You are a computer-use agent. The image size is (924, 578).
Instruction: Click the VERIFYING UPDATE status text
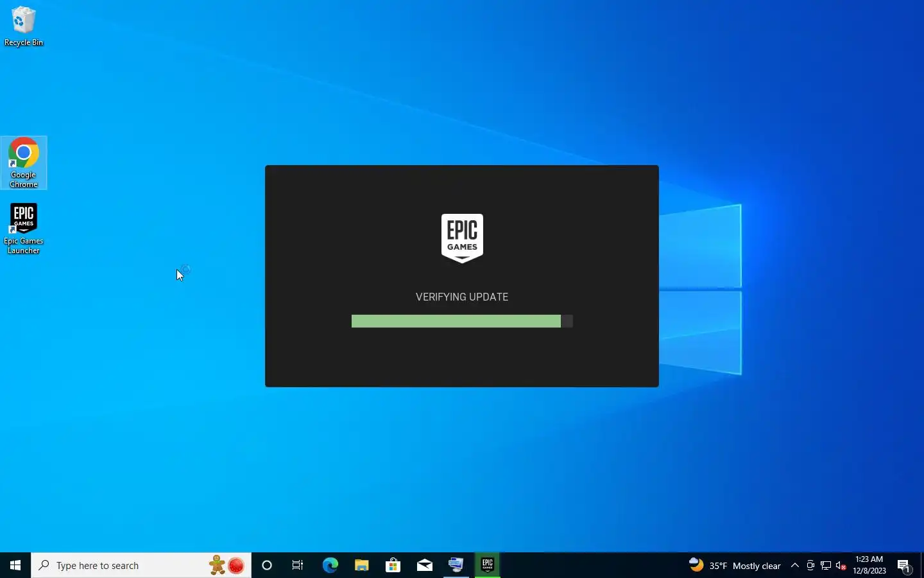462,297
